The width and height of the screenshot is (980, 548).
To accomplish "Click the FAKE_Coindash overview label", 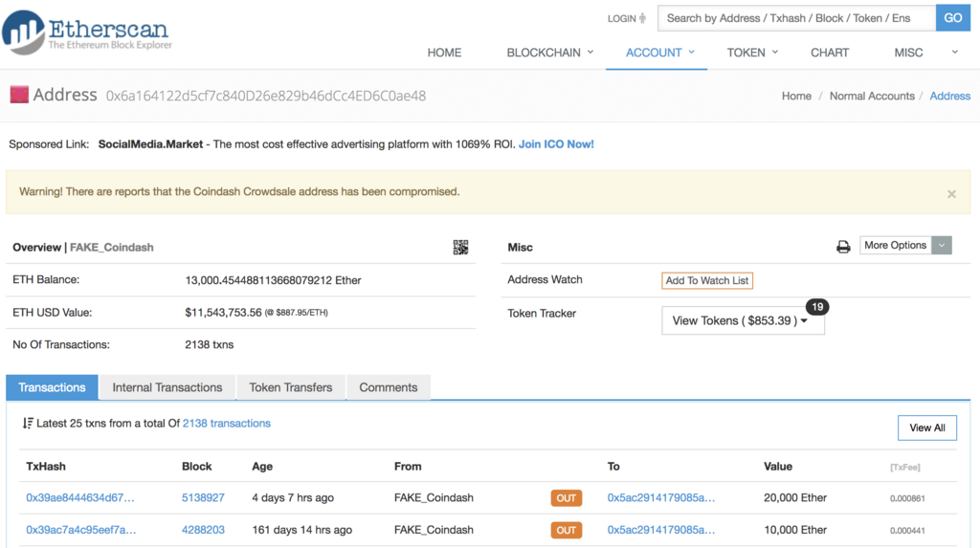I will [x=112, y=248].
